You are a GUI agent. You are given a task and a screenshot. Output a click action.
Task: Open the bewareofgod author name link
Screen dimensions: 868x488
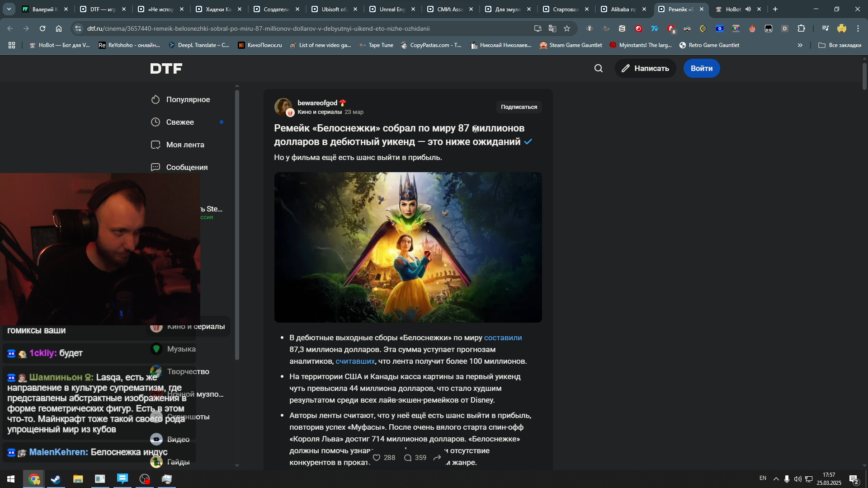pyautogui.click(x=317, y=103)
